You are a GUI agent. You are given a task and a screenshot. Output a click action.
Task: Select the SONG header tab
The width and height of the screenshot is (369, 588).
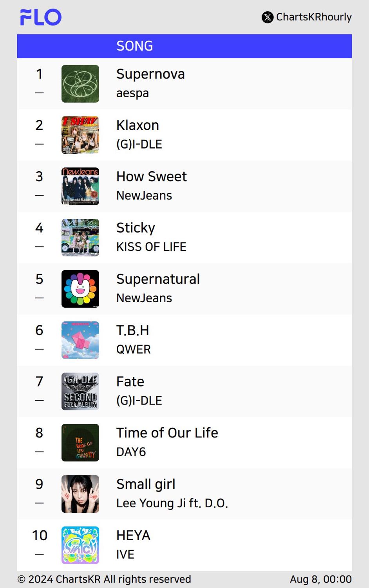pyautogui.click(x=135, y=46)
